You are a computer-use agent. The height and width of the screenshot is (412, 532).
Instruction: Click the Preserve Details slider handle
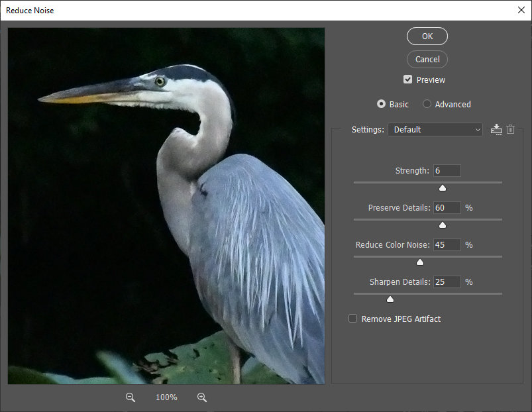[x=443, y=225]
